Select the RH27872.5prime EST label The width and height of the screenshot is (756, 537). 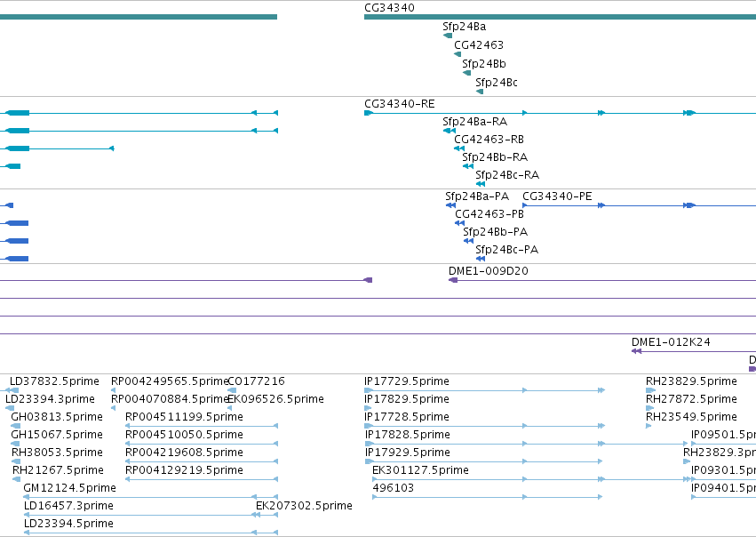coord(691,399)
